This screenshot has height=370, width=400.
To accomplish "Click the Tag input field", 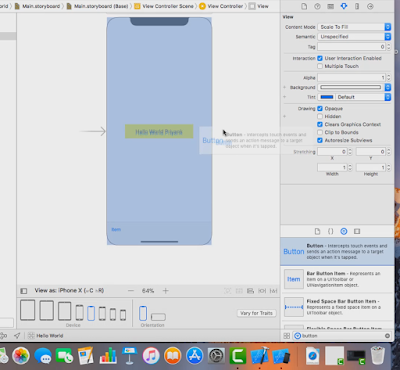I will (352, 47).
